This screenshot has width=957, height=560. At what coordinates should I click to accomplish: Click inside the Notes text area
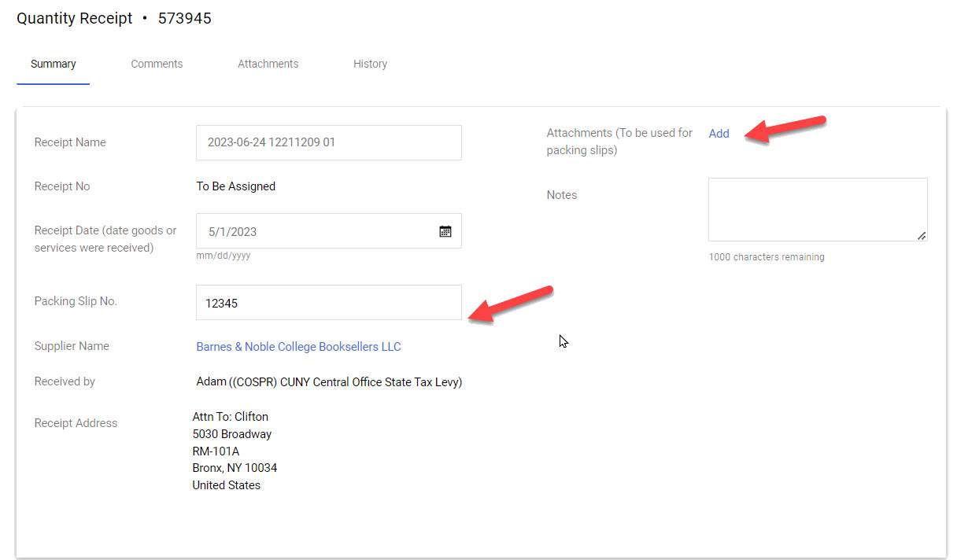click(x=817, y=208)
